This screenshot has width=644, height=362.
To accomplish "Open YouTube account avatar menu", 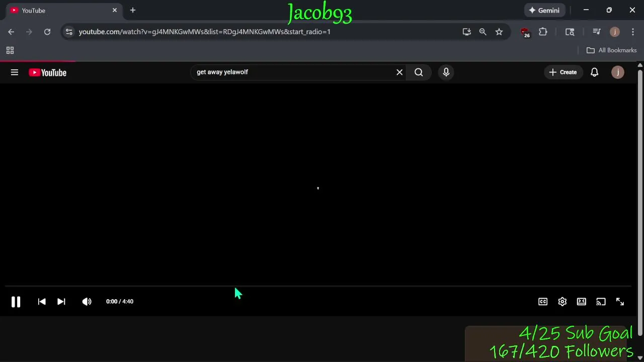I will point(618,72).
